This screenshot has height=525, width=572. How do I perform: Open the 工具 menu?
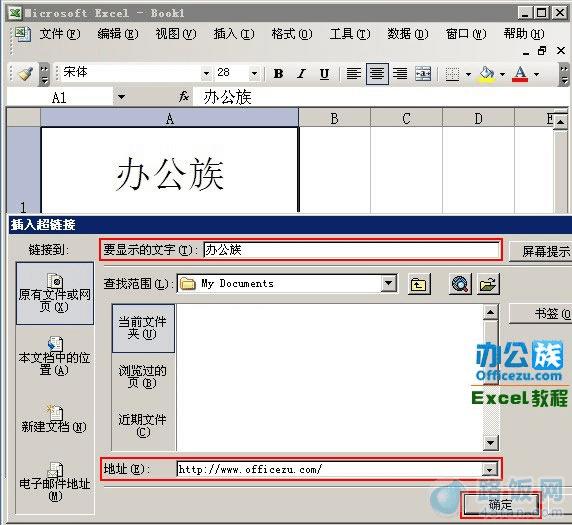click(x=350, y=34)
